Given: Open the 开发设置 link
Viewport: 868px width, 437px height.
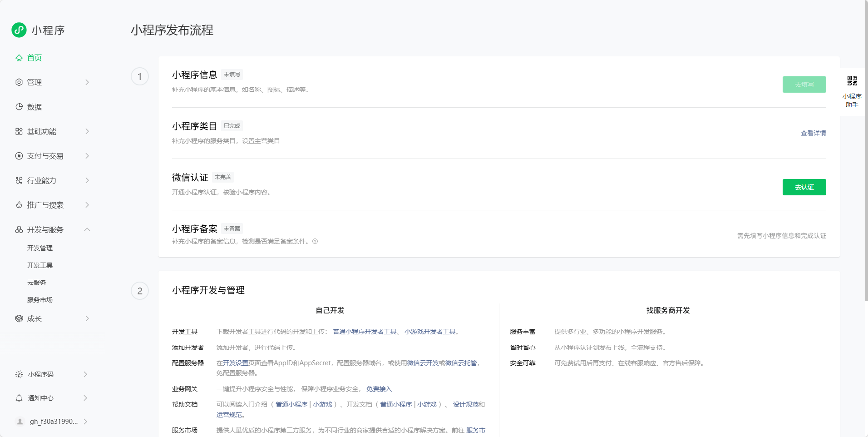Looking at the screenshot, I should click(x=236, y=363).
